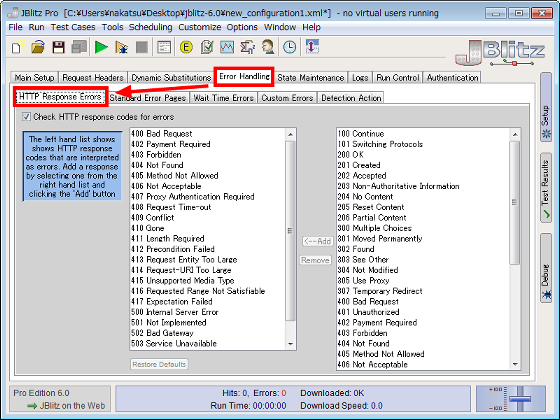Open the File menu
Image resolution: width=560 pixels, height=420 pixels.
(15, 27)
